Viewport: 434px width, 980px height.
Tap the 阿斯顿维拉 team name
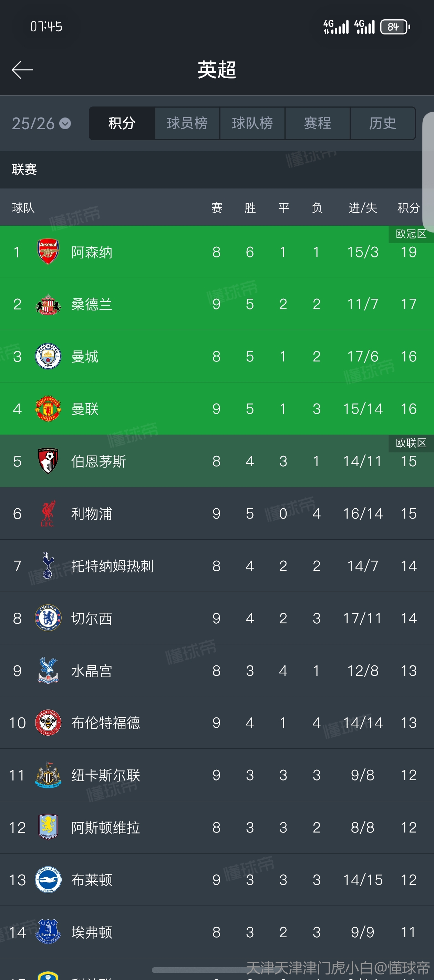coord(106,827)
